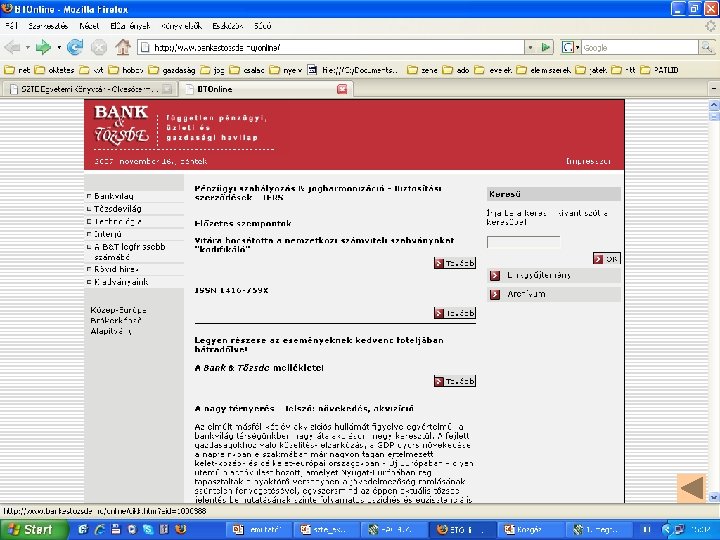Screen dimensions: 720x540
Task: Open the Interjú section link
Action: [107, 234]
